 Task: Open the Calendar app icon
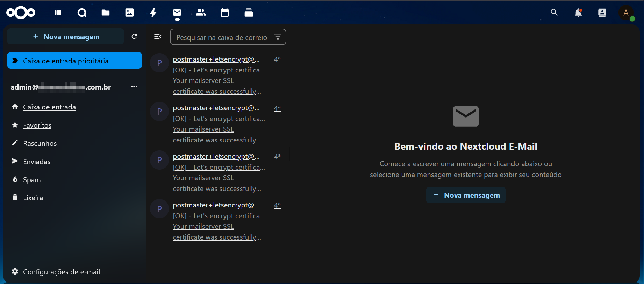[225, 13]
